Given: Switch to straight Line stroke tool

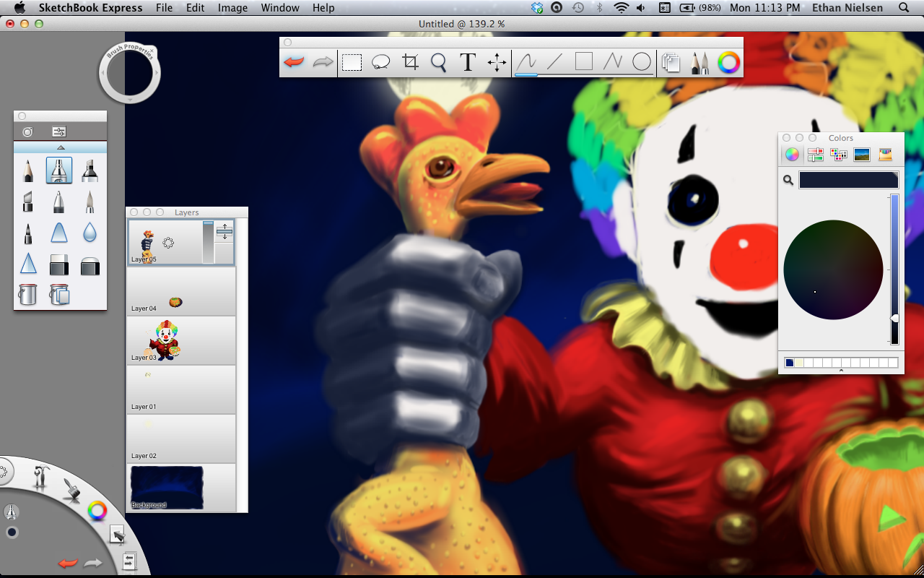Looking at the screenshot, I should tap(554, 63).
